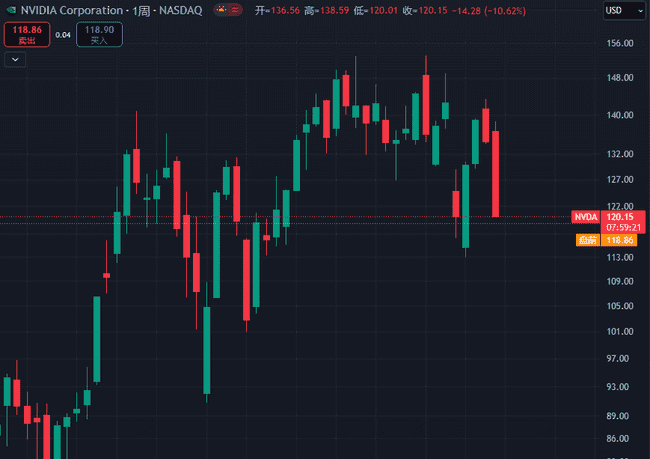Click the 156.00 price axis label
This screenshot has height=459, width=650.
pyautogui.click(x=620, y=43)
